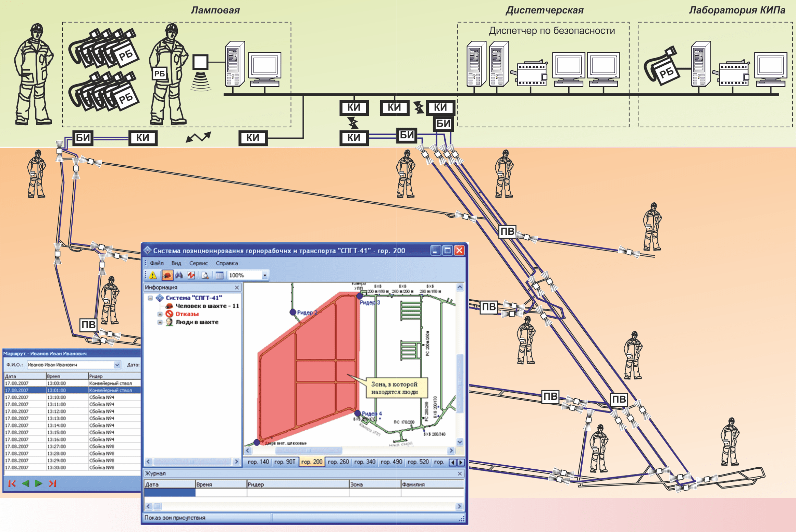Expand the Отказы tree node
796x532 pixels.
[160, 314]
